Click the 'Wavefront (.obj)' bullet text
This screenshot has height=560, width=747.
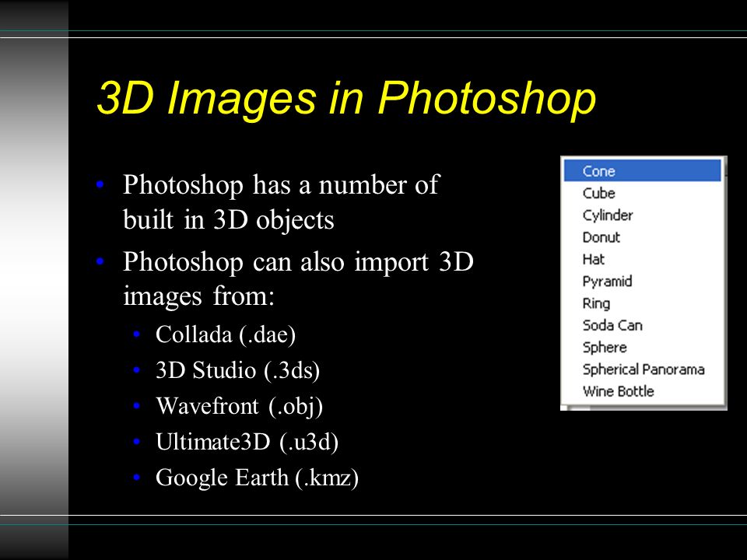click(240, 406)
